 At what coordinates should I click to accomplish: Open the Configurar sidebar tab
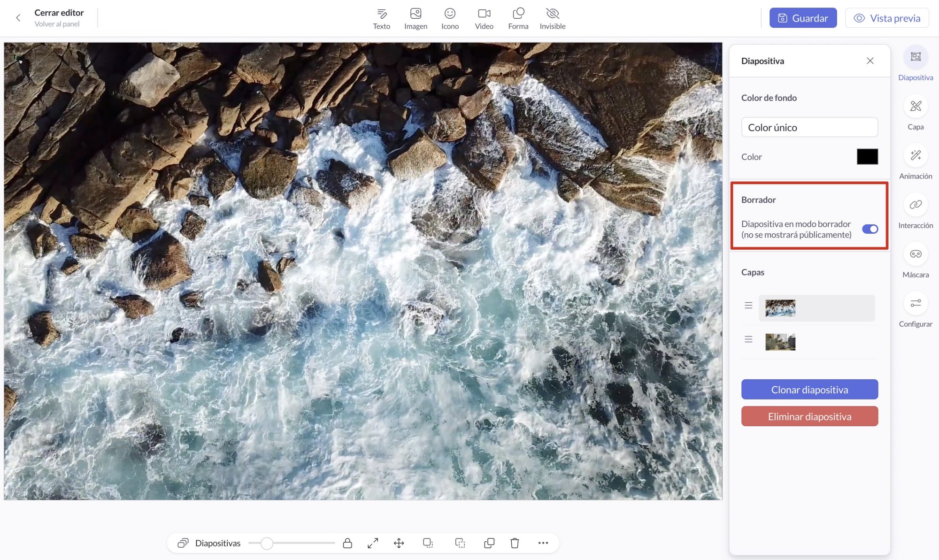[916, 310]
